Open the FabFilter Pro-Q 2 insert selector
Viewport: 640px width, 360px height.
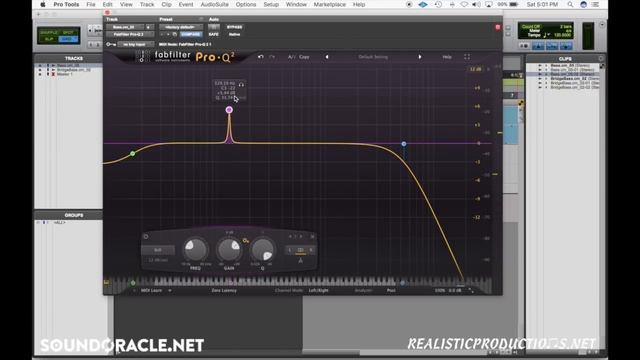click(129, 34)
